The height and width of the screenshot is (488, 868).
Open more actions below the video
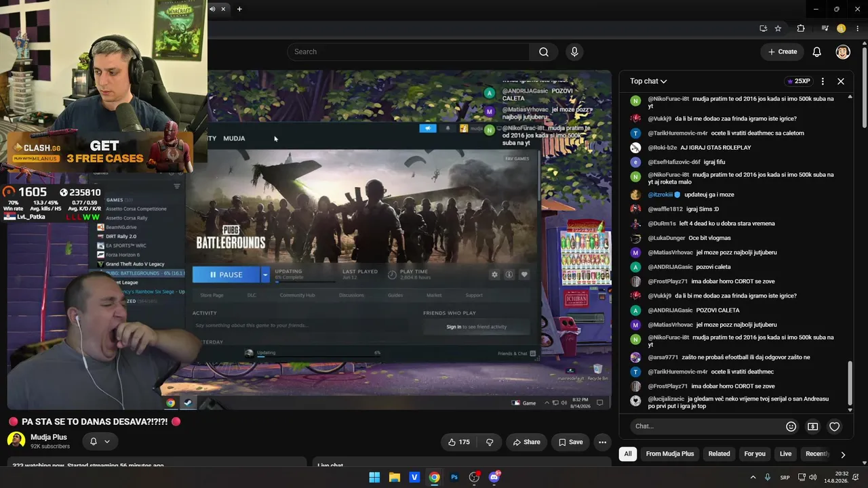point(602,442)
